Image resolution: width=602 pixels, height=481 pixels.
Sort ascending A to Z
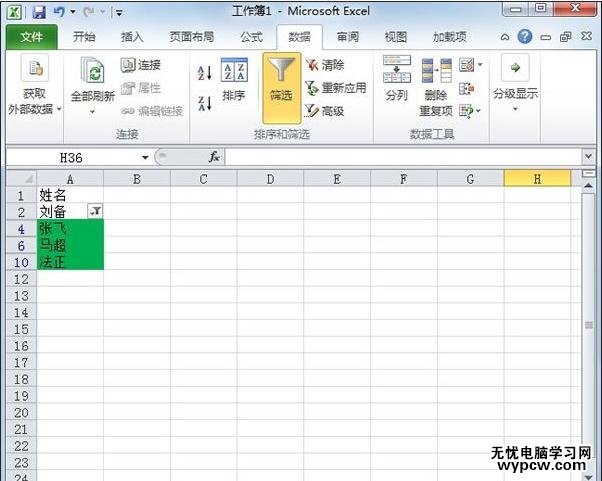204,73
